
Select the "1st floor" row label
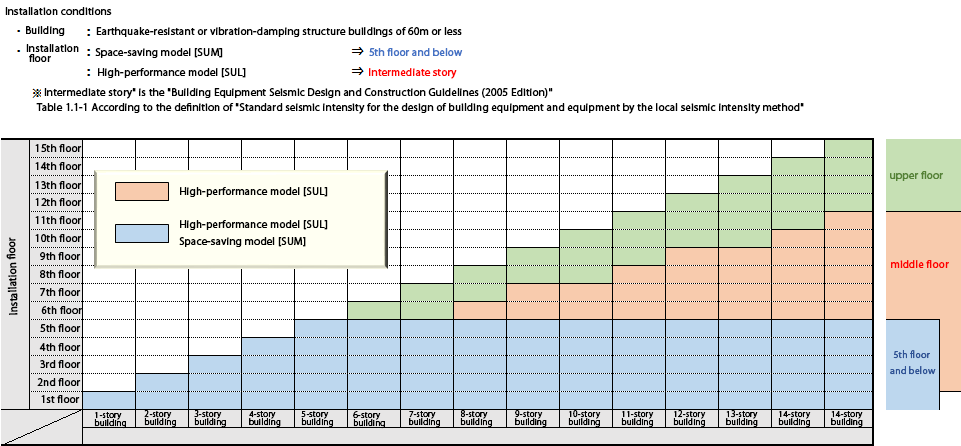tap(58, 400)
